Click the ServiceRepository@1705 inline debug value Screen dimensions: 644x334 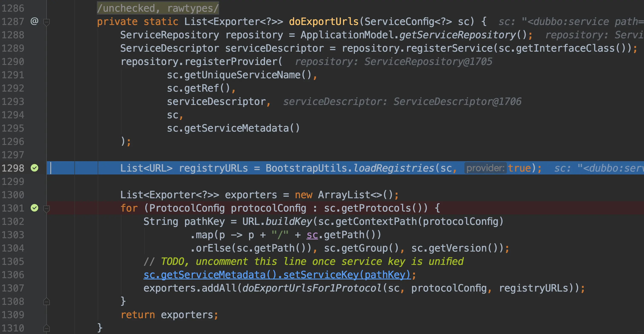point(428,62)
